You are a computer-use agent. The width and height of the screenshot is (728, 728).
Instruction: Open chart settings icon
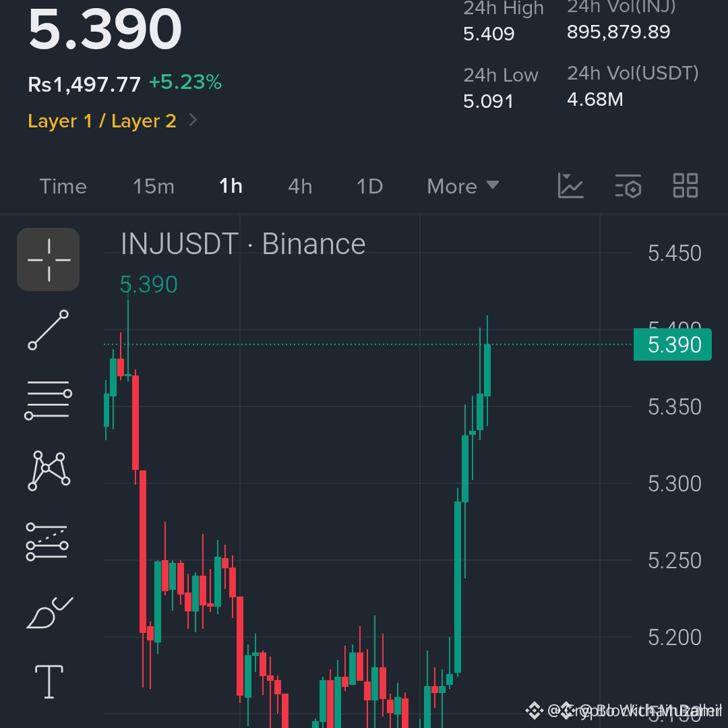coord(628,186)
